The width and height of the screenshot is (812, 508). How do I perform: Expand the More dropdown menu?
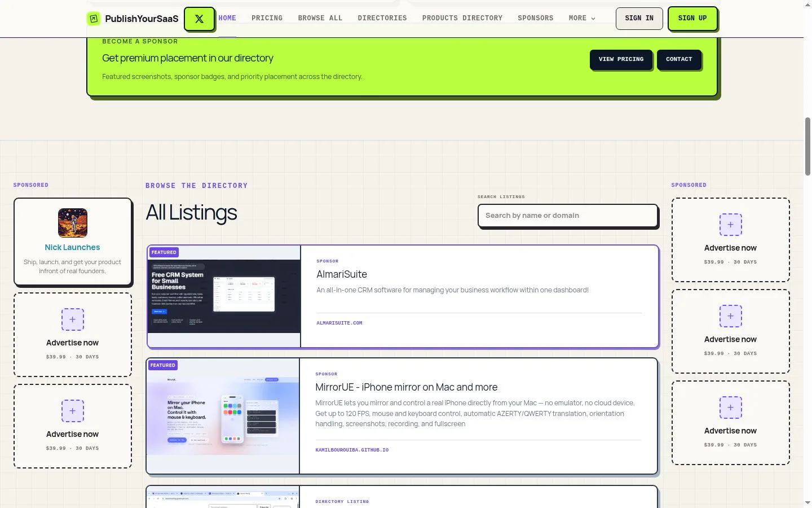582,18
